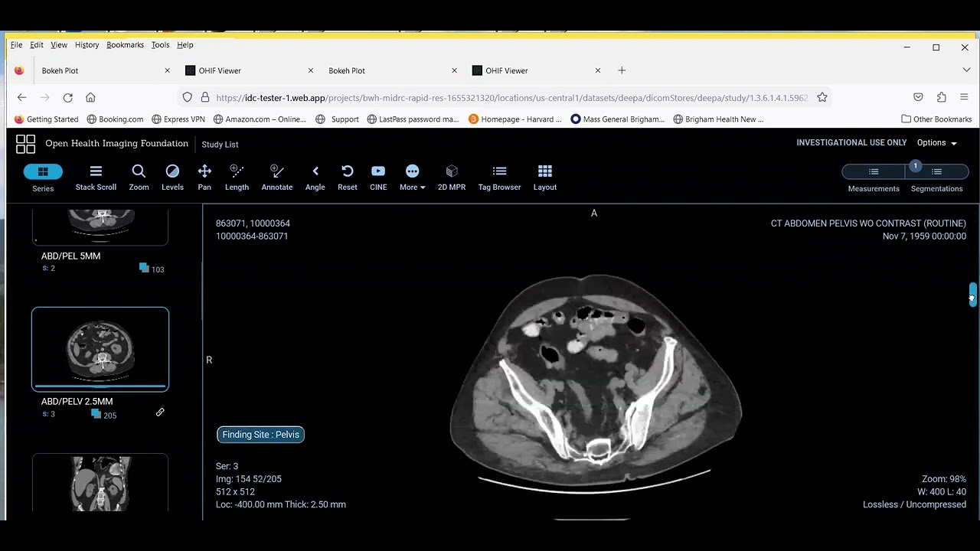Open the Bookmarks menu
The image size is (980, 551).
125,45
